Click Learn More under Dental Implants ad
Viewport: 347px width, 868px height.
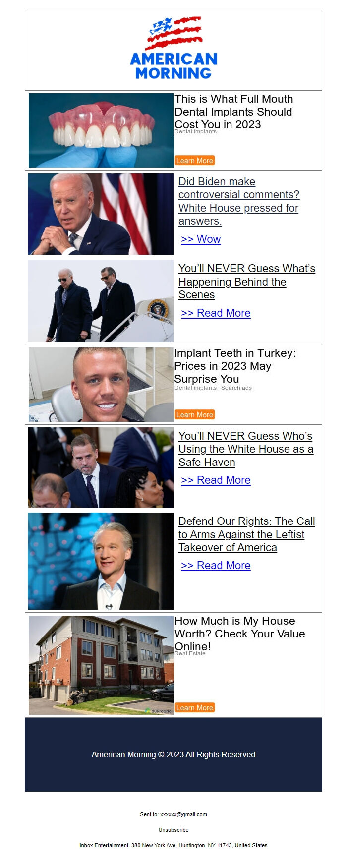click(x=195, y=161)
